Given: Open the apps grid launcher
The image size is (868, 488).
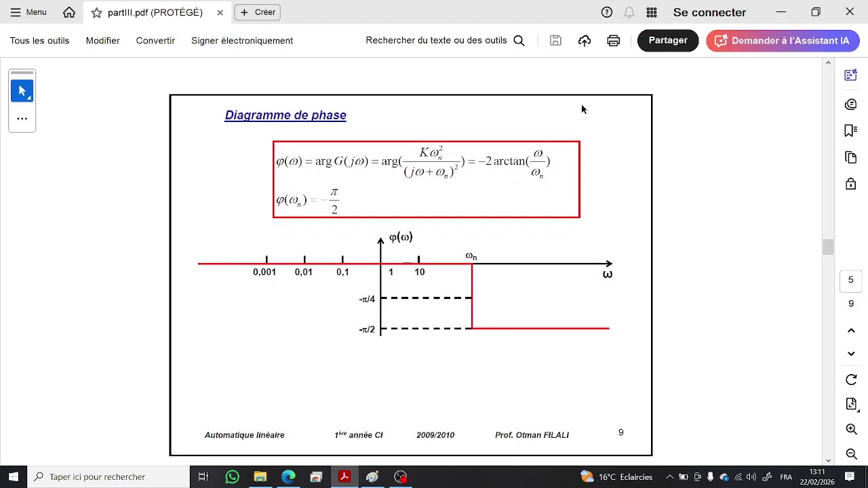Looking at the screenshot, I should (652, 12).
